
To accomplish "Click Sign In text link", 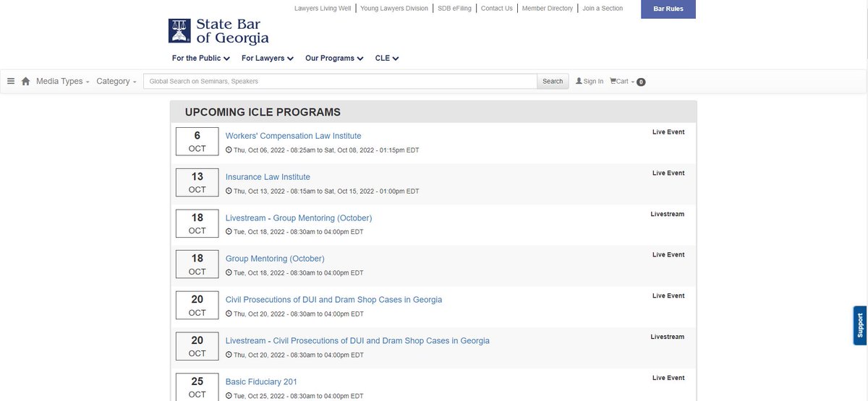I will pos(593,81).
